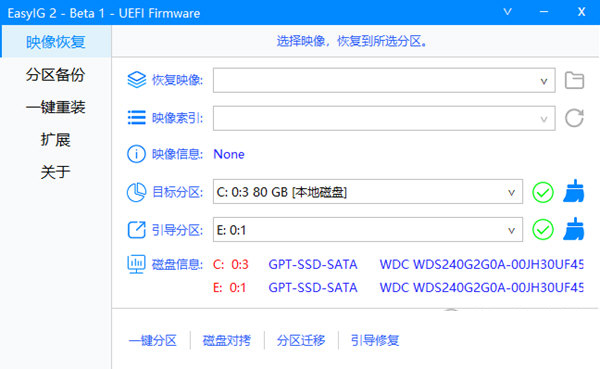Expand the 映像索引 dropdown list
The width and height of the screenshot is (600, 369).
(543, 119)
